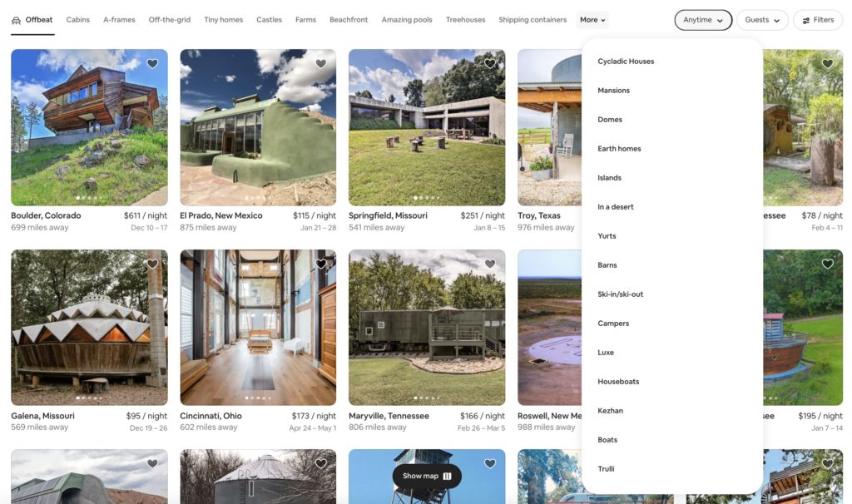The height and width of the screenshot is (504, 852).
Task: Switch to the Treehouses category tab
Action: [466, 19]
